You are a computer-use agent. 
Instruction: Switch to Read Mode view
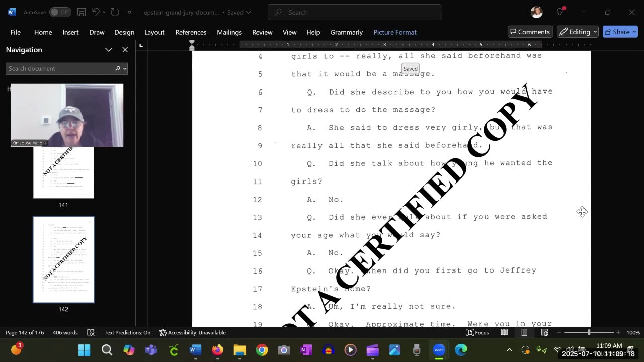point(504,332)
